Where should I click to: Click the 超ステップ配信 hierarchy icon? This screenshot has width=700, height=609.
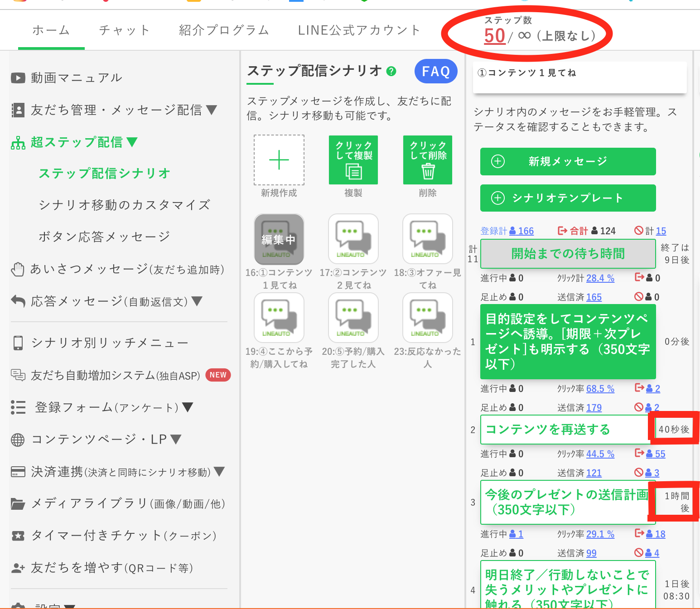(x=18, y=143)
